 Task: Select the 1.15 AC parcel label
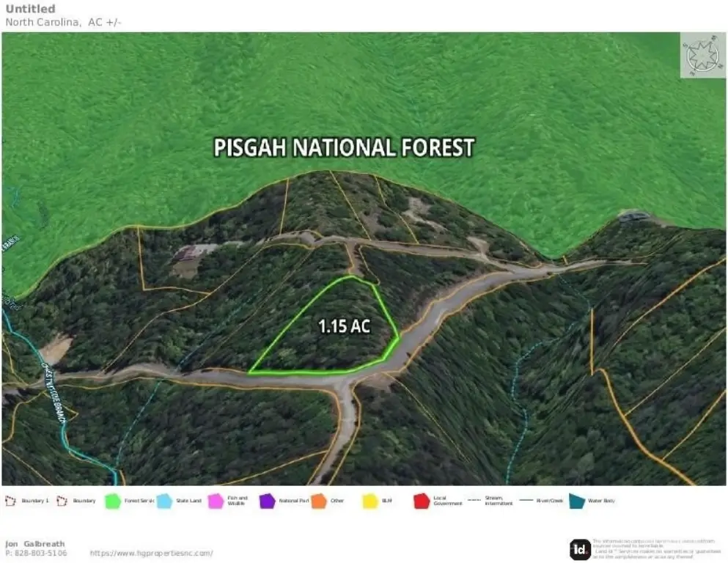click(344, 327)
